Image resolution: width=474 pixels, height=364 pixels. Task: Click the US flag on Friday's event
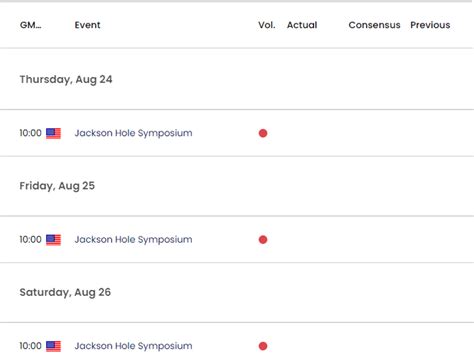[x=53, y=240]
